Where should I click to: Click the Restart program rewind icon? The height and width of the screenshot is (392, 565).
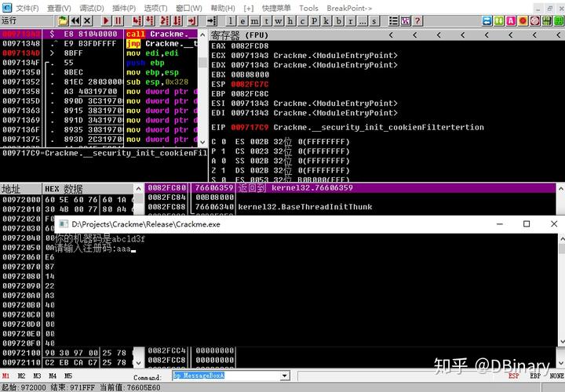tap(75, 21)
